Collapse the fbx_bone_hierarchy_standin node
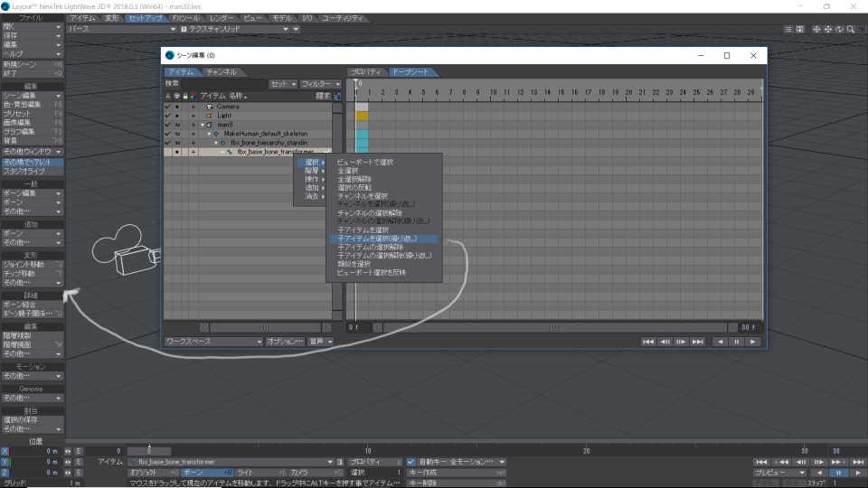868x488 pixels. pyautogui.click(x=216, y=143)
